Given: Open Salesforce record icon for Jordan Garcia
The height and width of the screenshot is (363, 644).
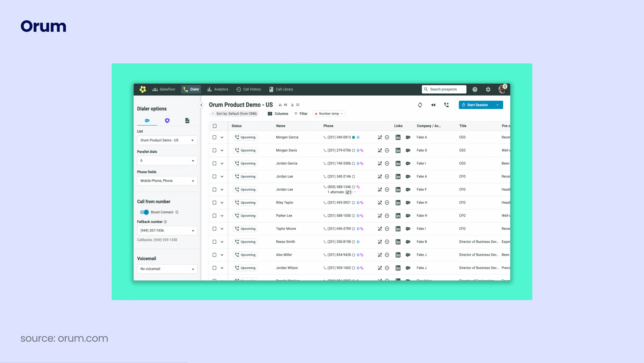Looking at the screenshot, I should (408, 163).
